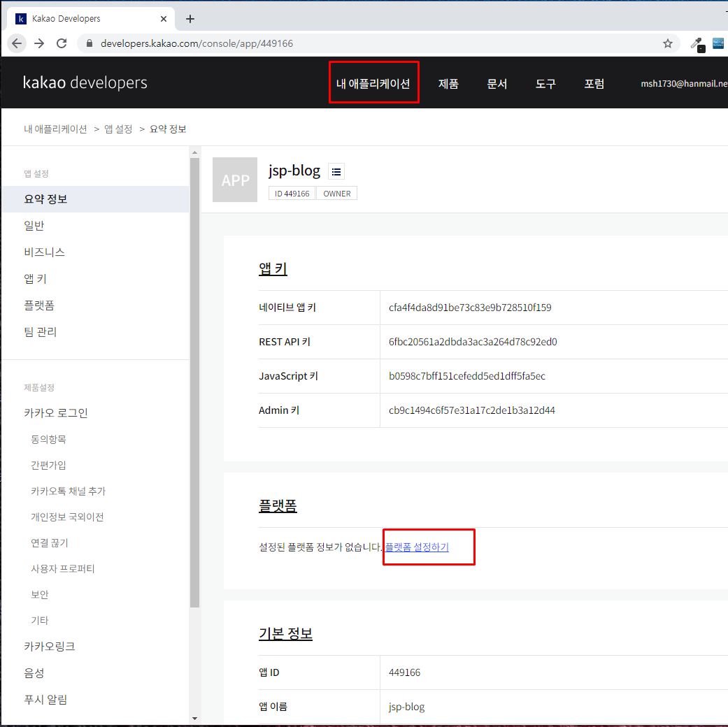Open 개인정보 국외이전 submenu item

pyautogui.click(x=67, y=517)
